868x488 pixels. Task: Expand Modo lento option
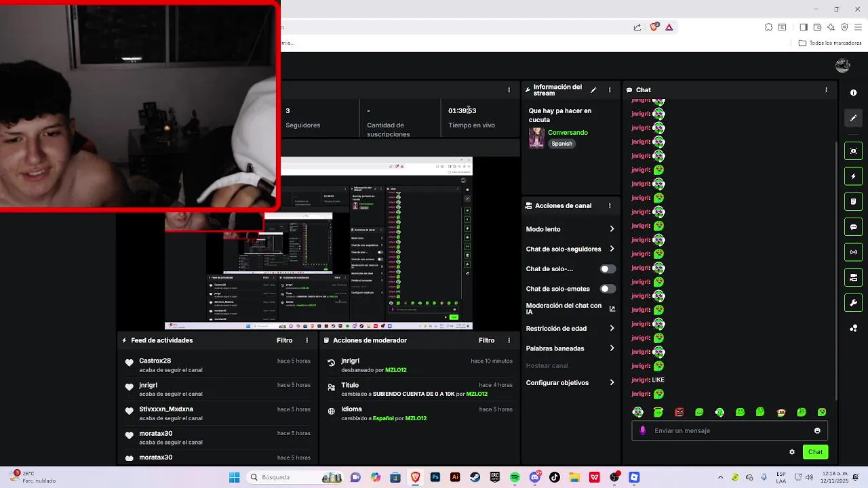coord(570,229)
